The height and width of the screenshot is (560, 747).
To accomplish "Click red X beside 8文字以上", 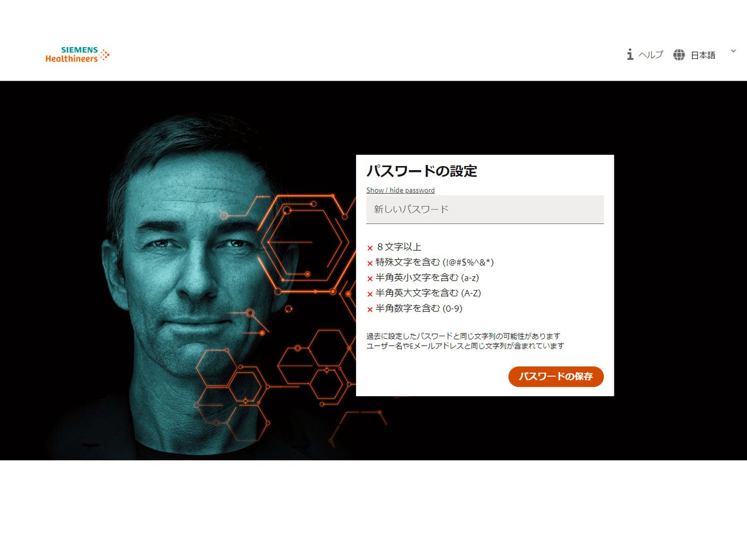I will tap(370, 248).
